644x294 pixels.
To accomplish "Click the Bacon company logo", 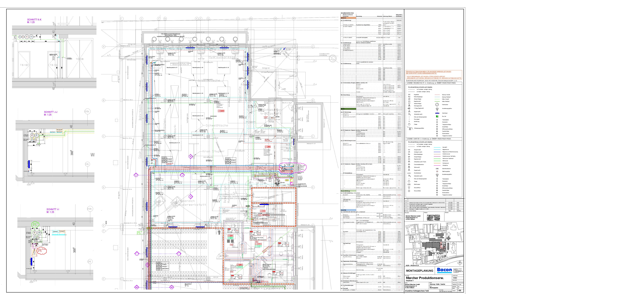I will coord(444,270).
